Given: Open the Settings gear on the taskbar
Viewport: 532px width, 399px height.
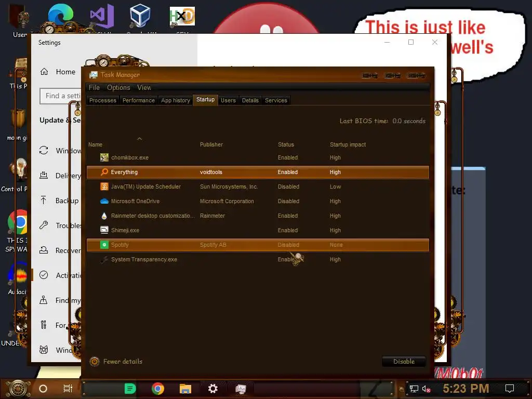Looking at the screenshot, I should pos(212,389).
